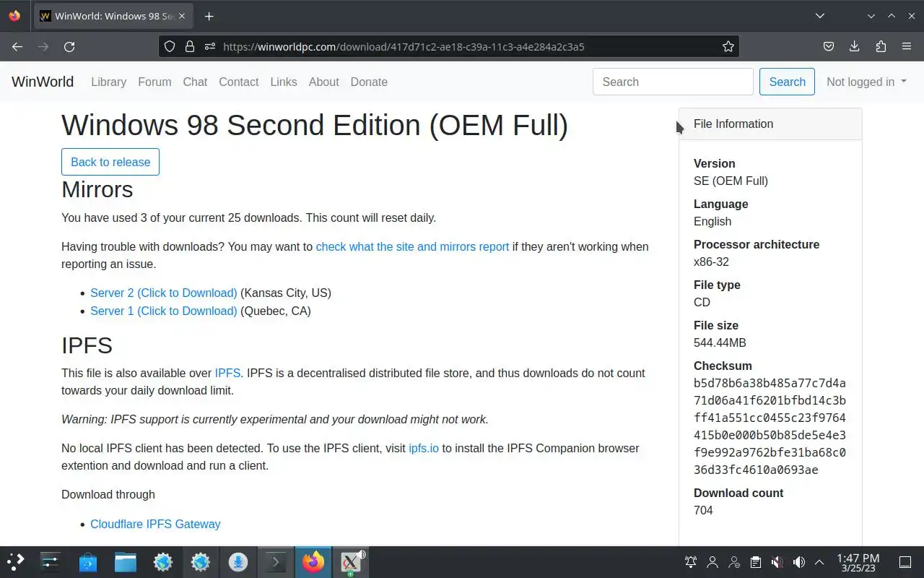
Task: Go to WinWorld home brand link
Action: coord(43,82)
